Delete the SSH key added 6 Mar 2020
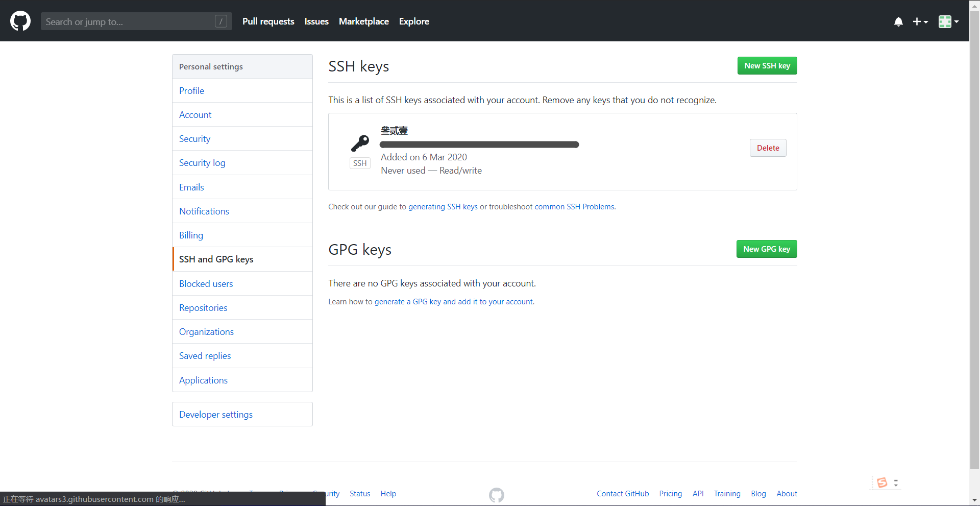 768,148
